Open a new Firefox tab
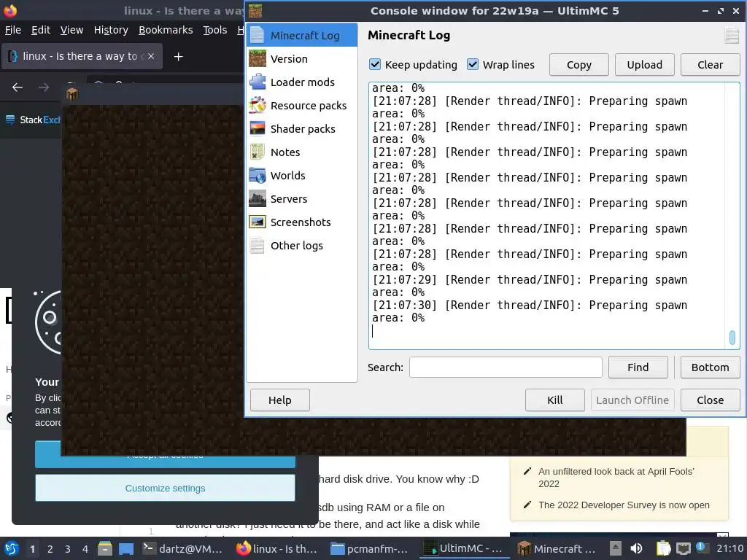The image size is (747, 560). pos(178,57)
